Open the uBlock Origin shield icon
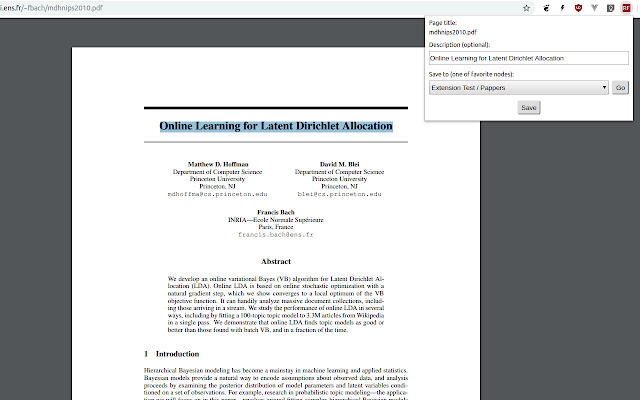 tap(578, 8)
